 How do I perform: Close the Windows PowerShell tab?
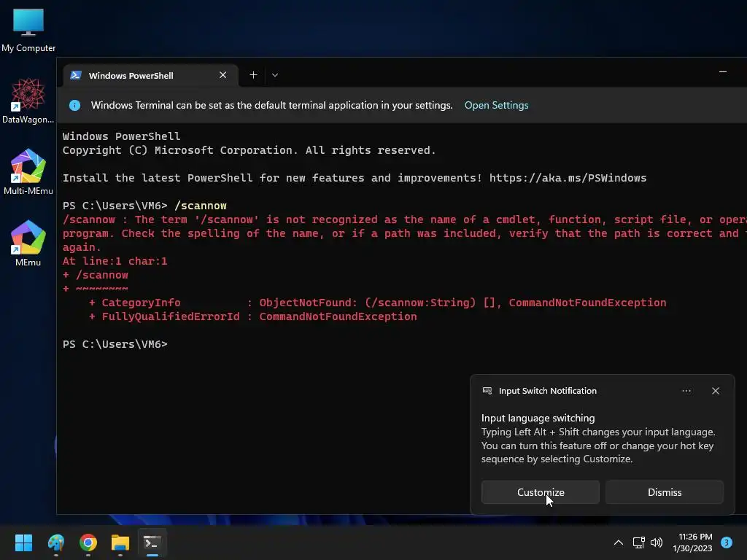[222, 75]
